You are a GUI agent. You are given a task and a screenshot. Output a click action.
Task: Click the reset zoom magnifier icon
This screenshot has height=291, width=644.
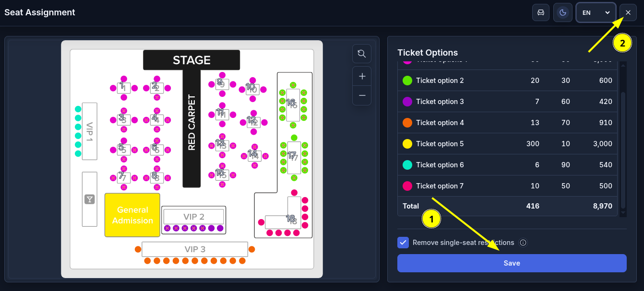click(362, 54)
